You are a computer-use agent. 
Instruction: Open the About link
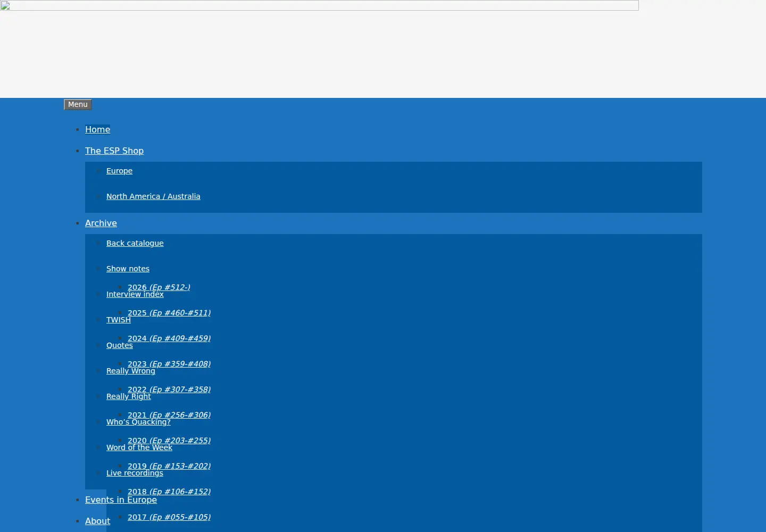[98, 521]
